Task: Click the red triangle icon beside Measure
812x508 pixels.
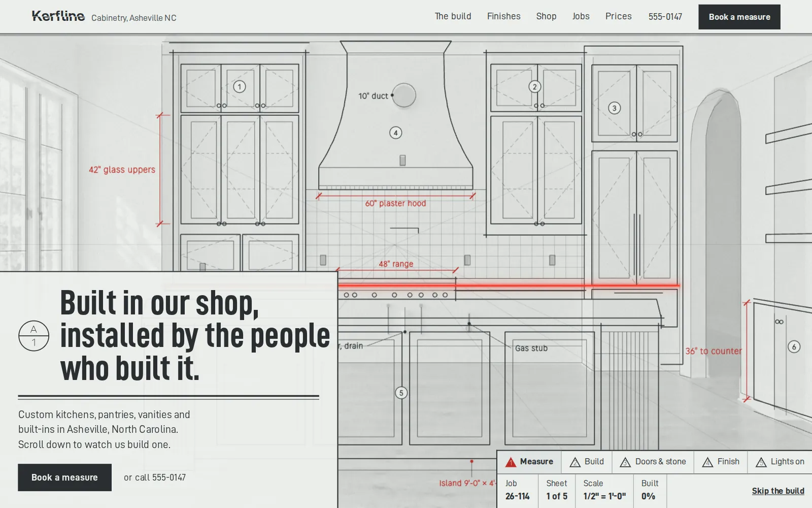Action: pyautogui.click(x=511, y=462)
